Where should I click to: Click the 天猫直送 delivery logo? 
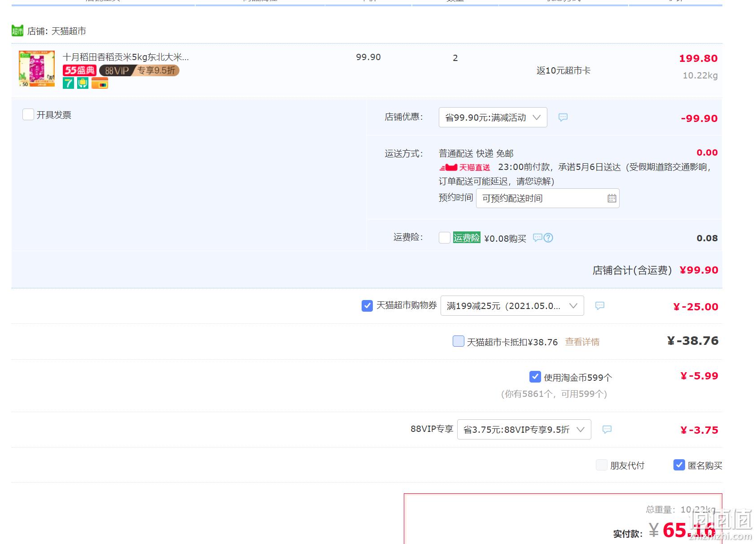(x=465, y=167)
